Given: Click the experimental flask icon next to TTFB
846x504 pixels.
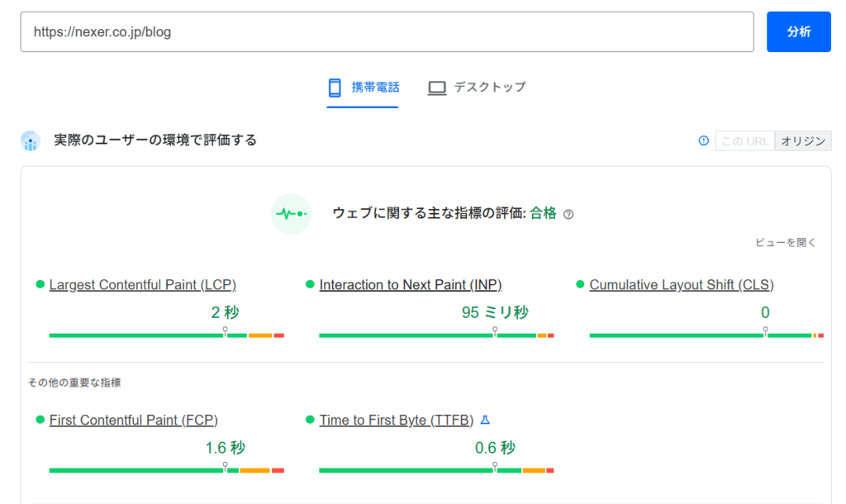Looking at the screenshot, I should (x=485, y=420).
